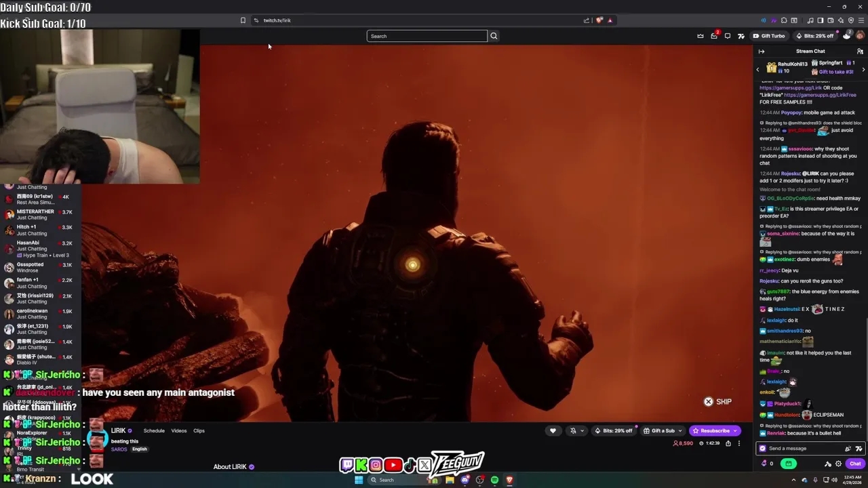Open the taskbar clock showing 12:45 AM

click(852, 480)
